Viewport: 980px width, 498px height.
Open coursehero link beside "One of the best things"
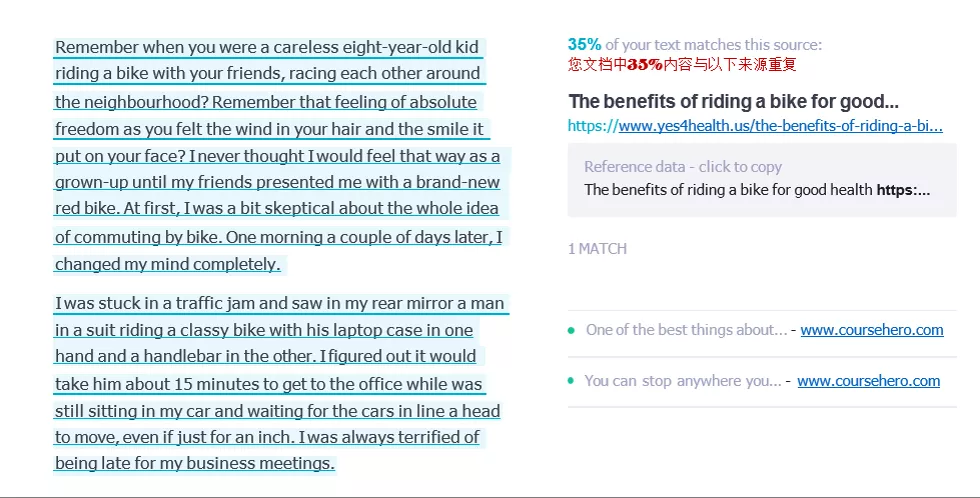(871, 330)
